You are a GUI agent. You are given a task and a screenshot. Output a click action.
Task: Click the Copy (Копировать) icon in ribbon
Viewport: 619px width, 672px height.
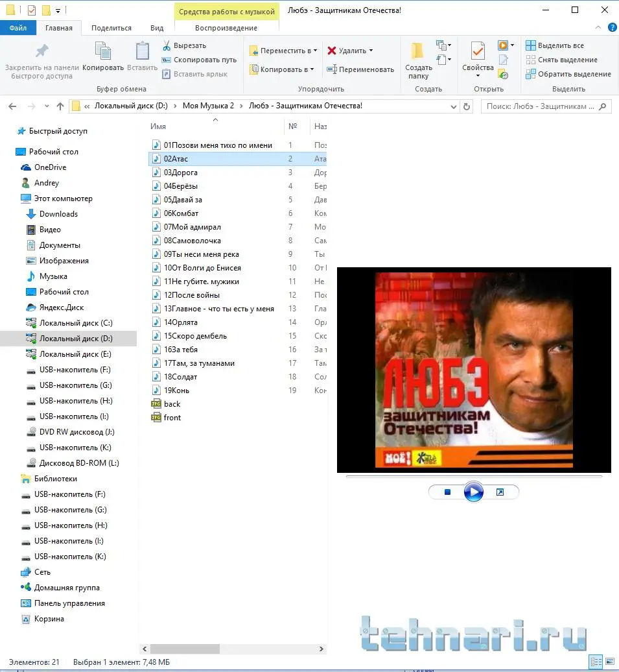103,51
